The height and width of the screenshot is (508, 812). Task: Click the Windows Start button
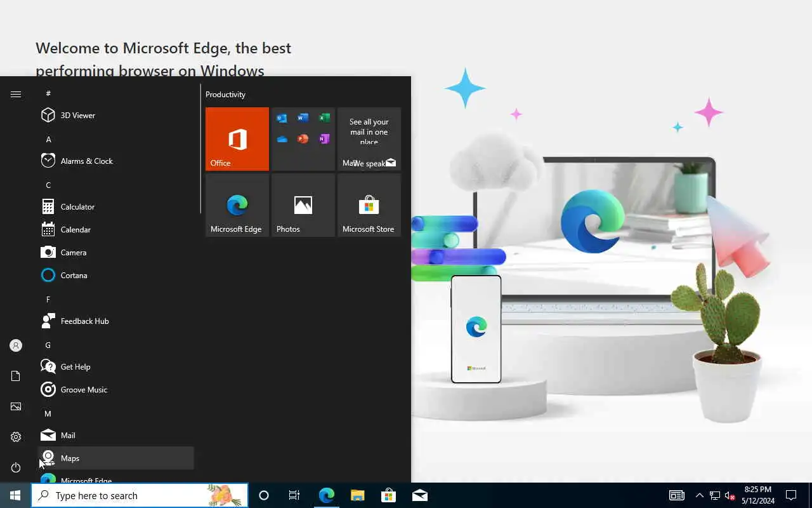tap(15, 495)
